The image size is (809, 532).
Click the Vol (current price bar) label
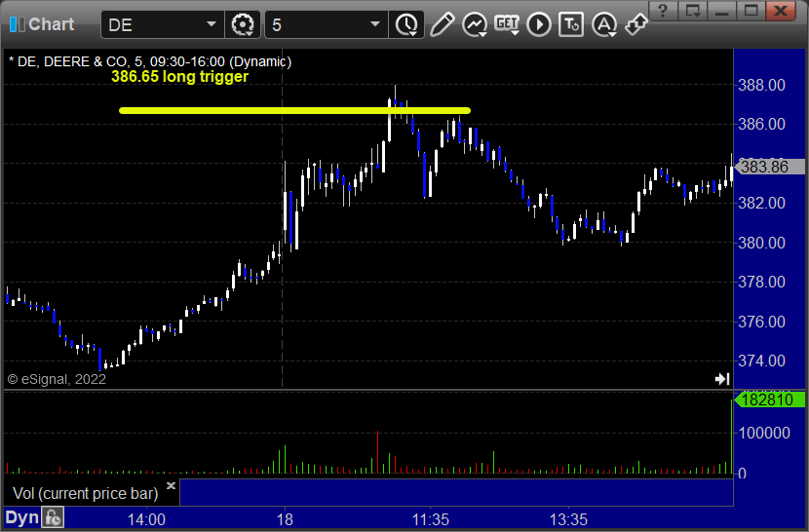click(85, 493)
